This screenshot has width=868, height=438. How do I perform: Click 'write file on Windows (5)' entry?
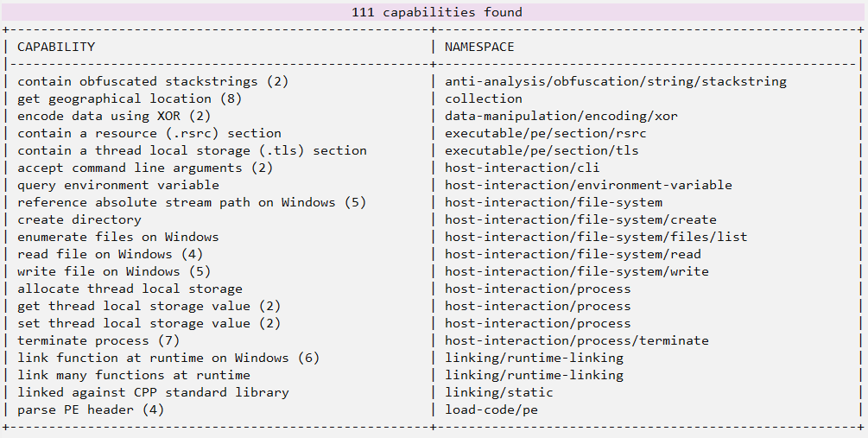114,271
